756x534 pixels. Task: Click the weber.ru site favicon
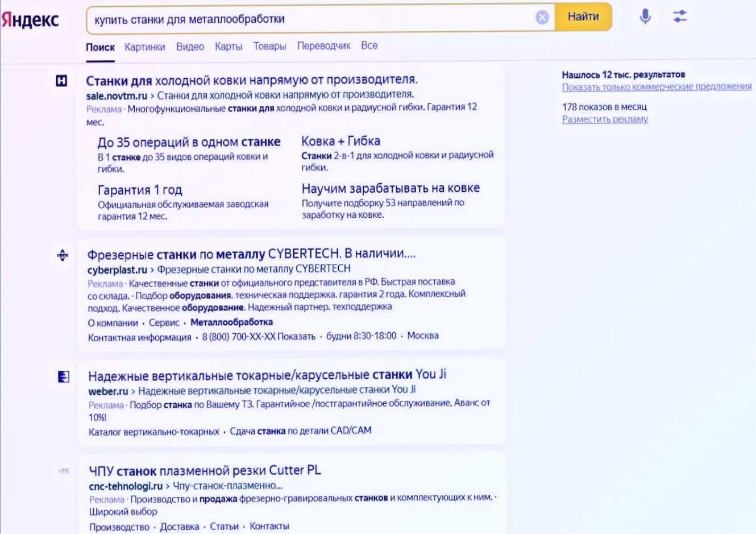61,375
